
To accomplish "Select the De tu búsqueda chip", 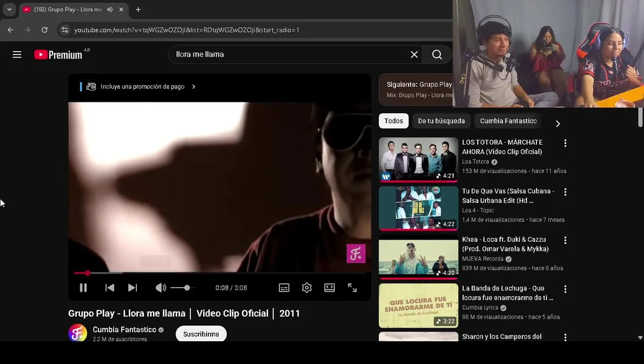I will 441,121.
